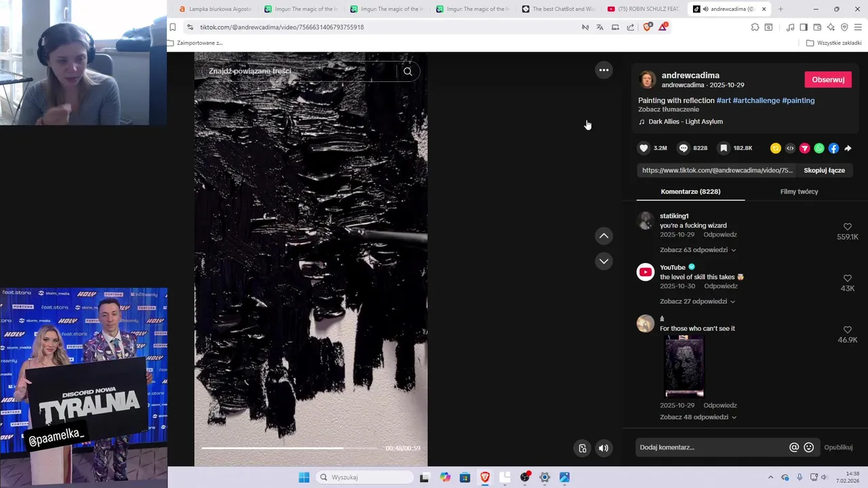Switch to 'Lampka biurkowa Aigostar' tab
This screenshot has height=488, width=868.
pos(215,9)
